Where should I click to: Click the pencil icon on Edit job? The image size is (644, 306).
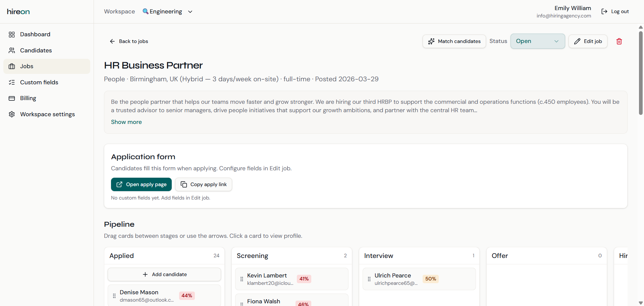[x=577, y=41]
